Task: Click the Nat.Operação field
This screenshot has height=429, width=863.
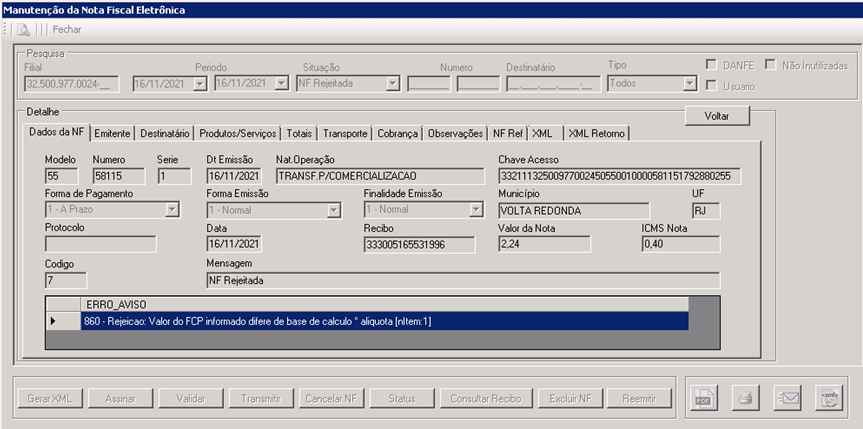Action: [x=380, y=176]
